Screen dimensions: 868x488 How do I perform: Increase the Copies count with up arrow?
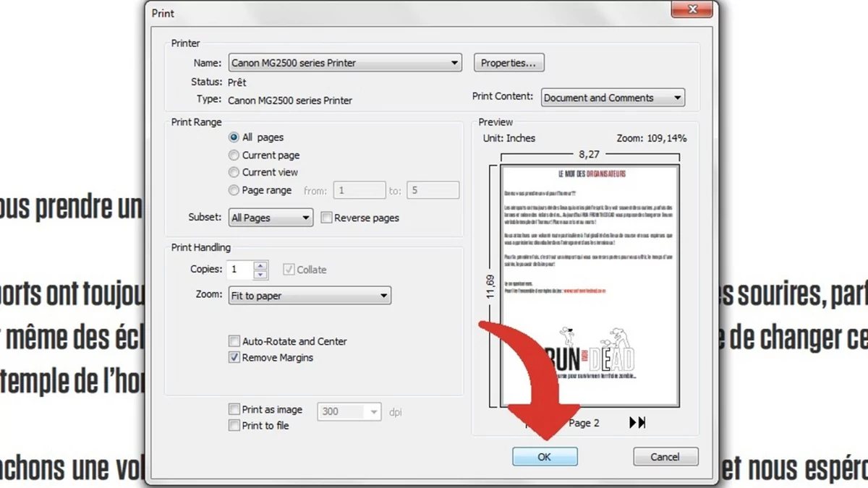[260, 265]
